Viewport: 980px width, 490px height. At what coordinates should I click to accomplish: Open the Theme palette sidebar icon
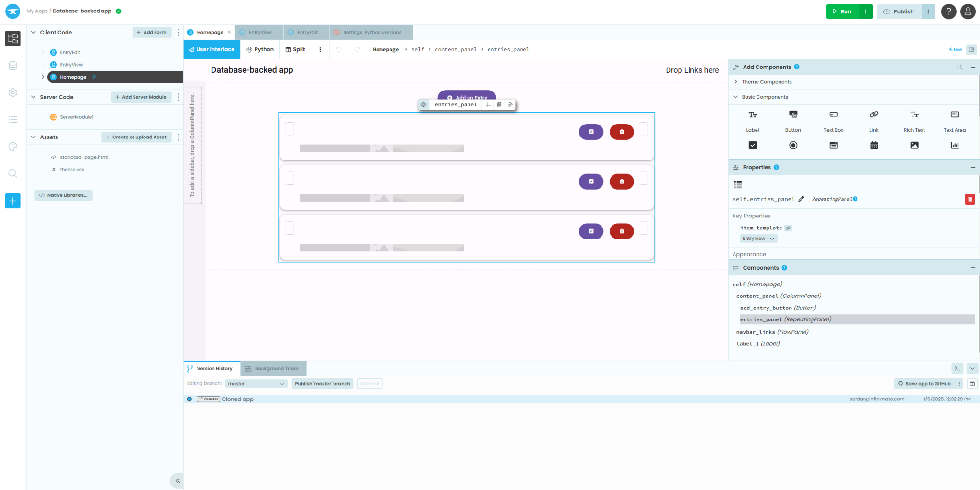click(x=13, y=147)
